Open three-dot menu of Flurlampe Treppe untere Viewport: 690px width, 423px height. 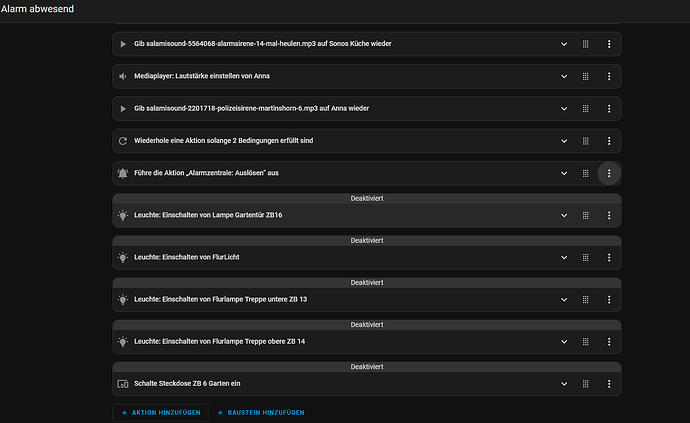(x=609, y=299)
